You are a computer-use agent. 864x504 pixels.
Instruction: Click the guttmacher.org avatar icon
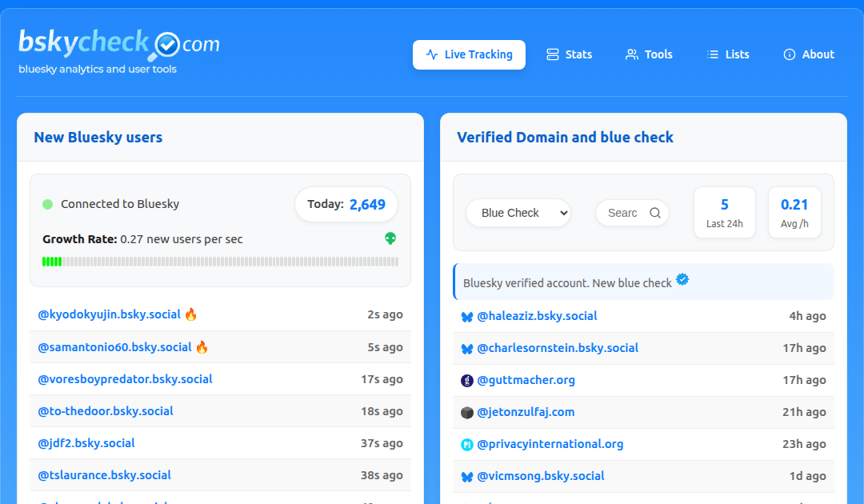467,381
